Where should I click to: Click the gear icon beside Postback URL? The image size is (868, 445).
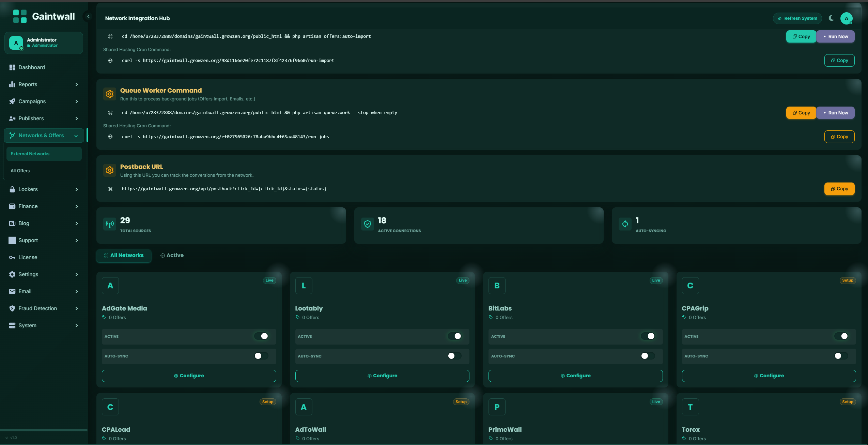coord(109,170)
